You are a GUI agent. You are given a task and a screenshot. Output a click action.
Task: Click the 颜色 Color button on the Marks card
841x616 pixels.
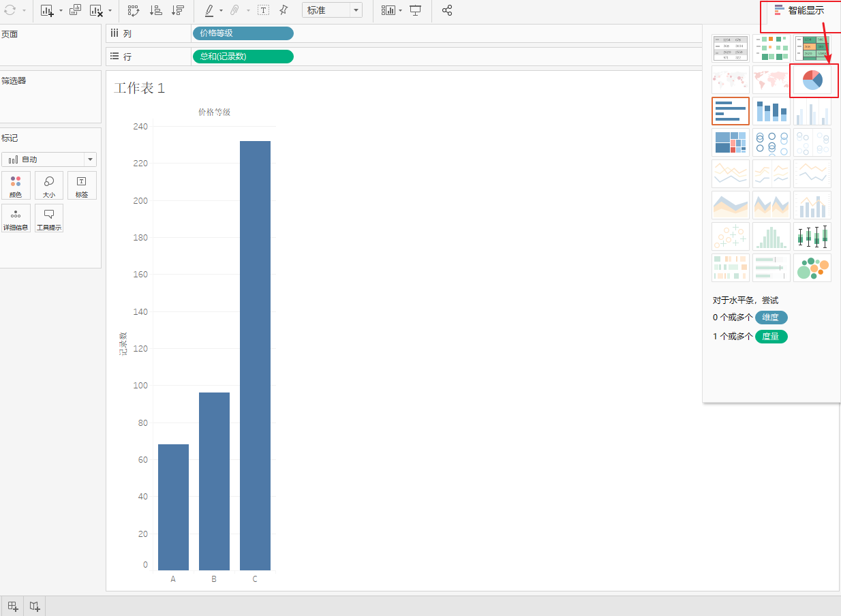16,185
